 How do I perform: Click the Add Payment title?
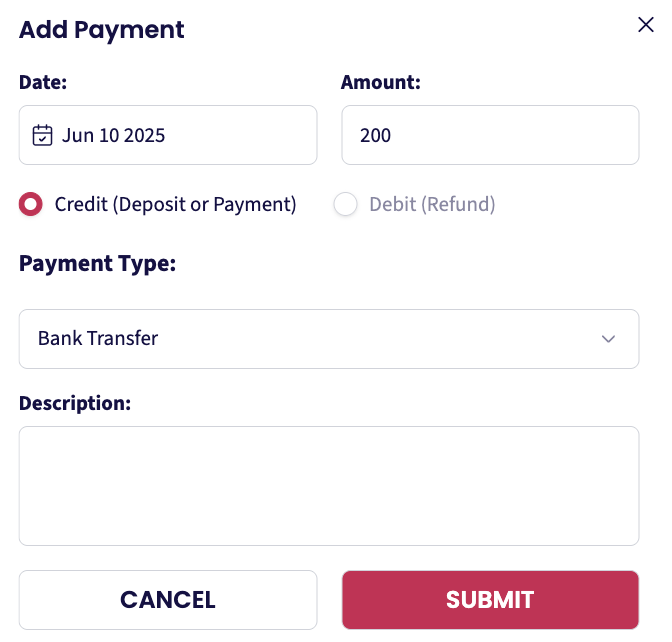(x=102, y=30)
